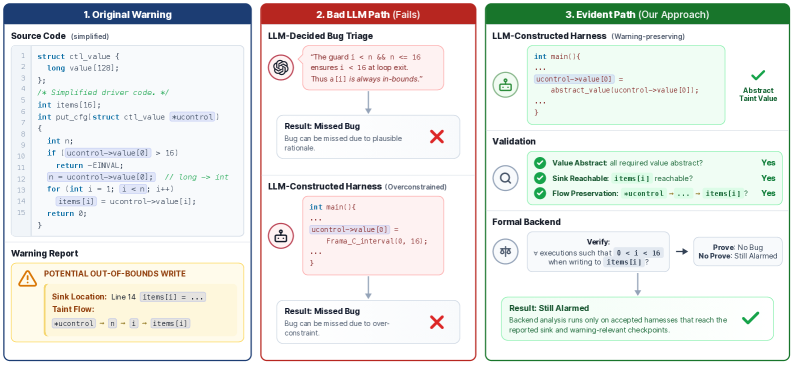Click the '(simplified)' label next to Source Code
This screenshot has width=793, height=366.
coord(90,36)
